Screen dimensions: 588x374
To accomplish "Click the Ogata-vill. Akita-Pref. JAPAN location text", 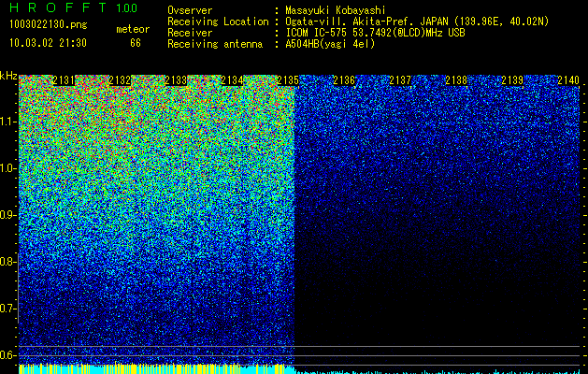I will 417,22.
